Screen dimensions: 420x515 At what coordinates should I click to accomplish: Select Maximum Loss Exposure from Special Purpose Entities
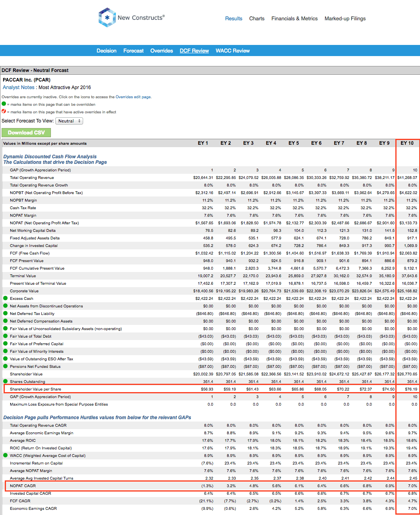[x=59, y=404]
